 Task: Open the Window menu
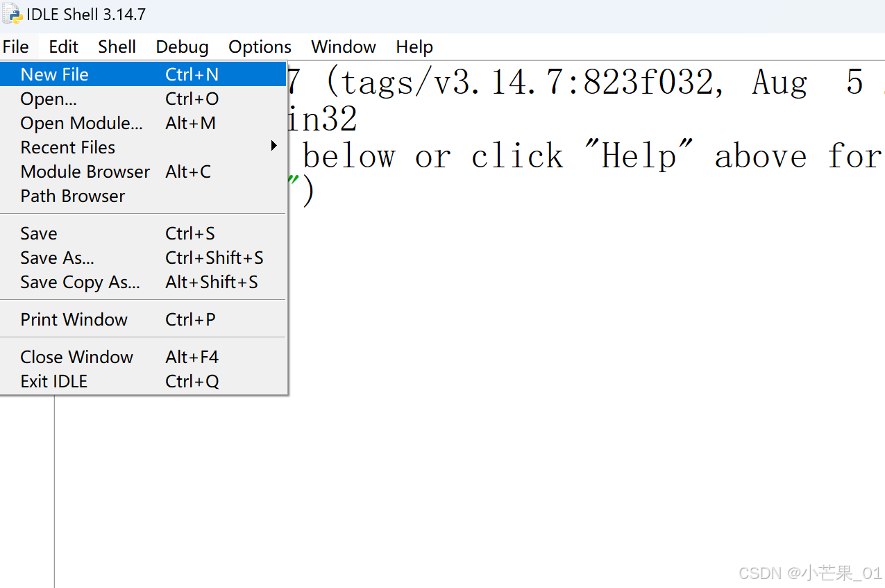tap(344, 47)
